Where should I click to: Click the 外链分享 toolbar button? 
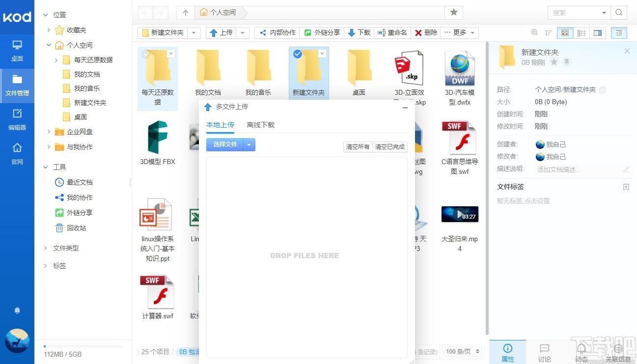click(322, 33)
